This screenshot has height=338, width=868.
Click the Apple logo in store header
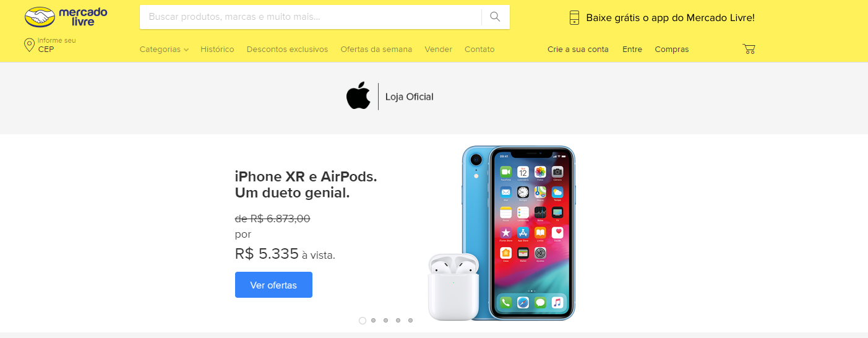click(x=358, y=96)
